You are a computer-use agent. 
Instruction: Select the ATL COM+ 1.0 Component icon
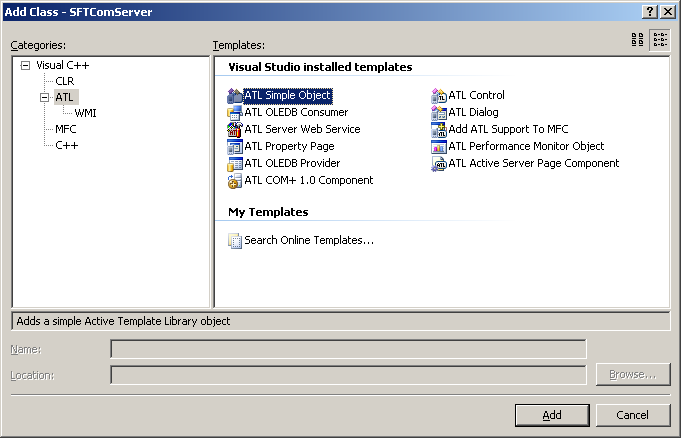tap(235, 181)
